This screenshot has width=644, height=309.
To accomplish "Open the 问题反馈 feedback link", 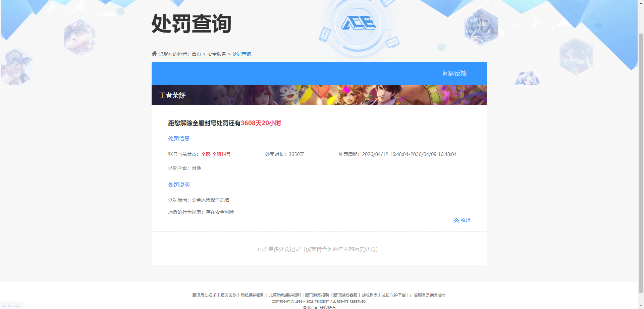I will tap(454, 73).
